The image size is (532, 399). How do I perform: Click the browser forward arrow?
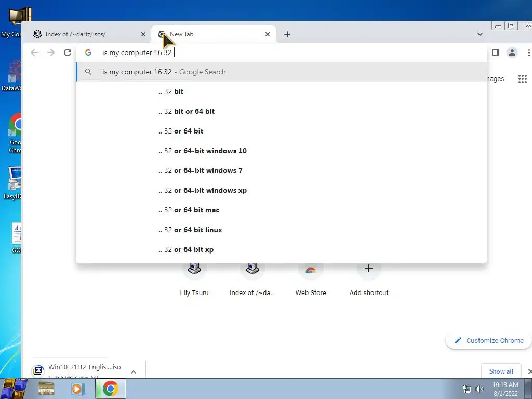coord(51,52)
